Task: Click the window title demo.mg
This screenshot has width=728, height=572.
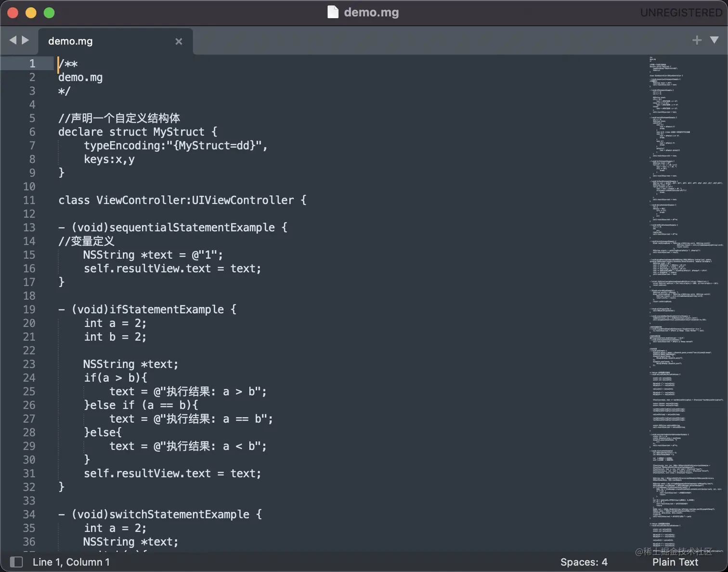Action: pyautogui.click(x=371, y=12)
